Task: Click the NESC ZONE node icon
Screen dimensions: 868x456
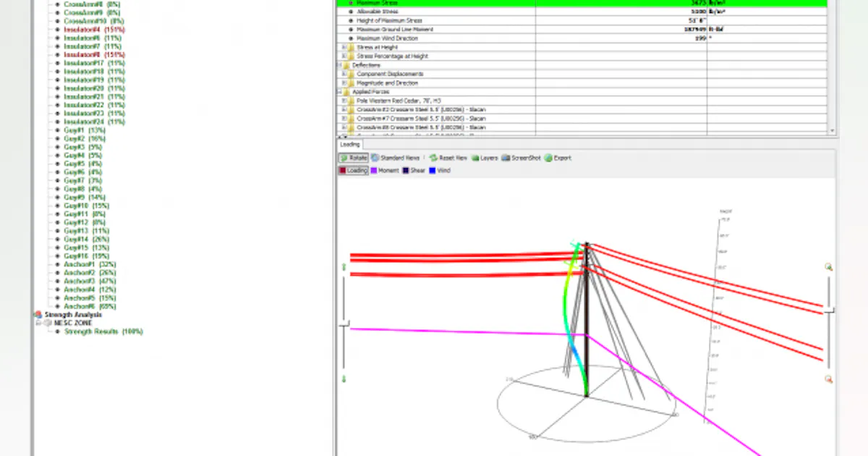Action: (48, 324)
